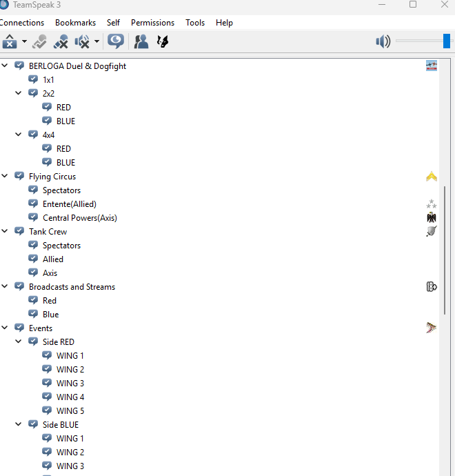Select the Entente(Allied) channel
The height and width of the screenshot is (476, 455).
tap(70, 204)
